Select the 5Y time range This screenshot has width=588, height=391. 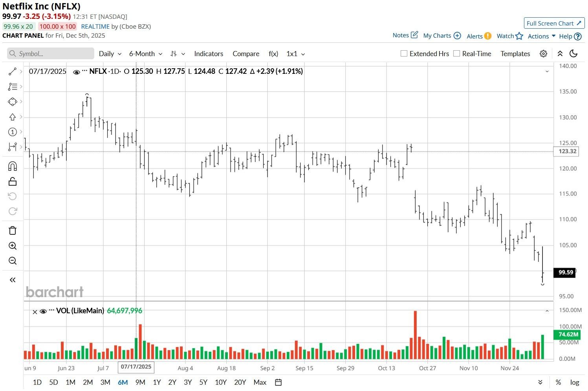[203, 382]
